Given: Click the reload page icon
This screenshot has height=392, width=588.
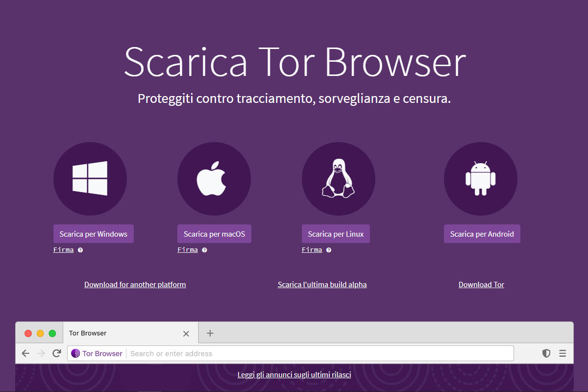Looking at the screenshot, I should coord(57,353).
